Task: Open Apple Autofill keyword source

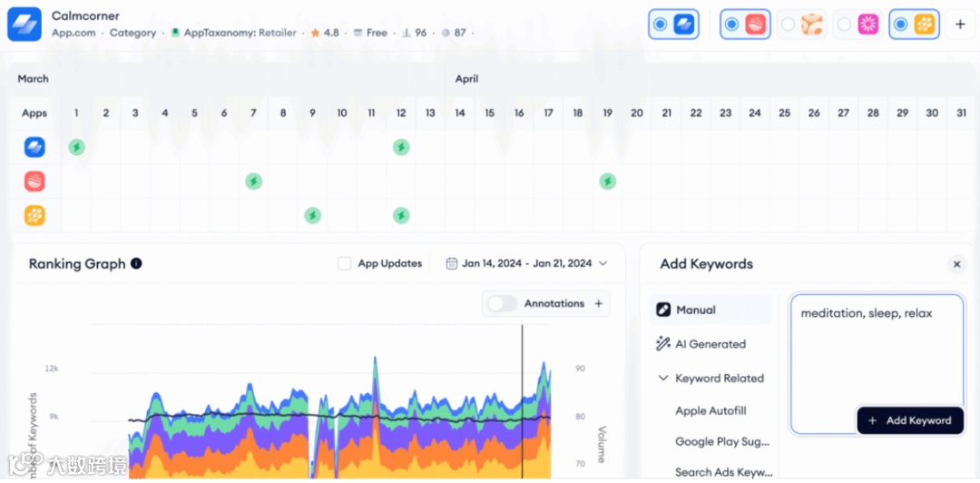Action: [710, 411]
